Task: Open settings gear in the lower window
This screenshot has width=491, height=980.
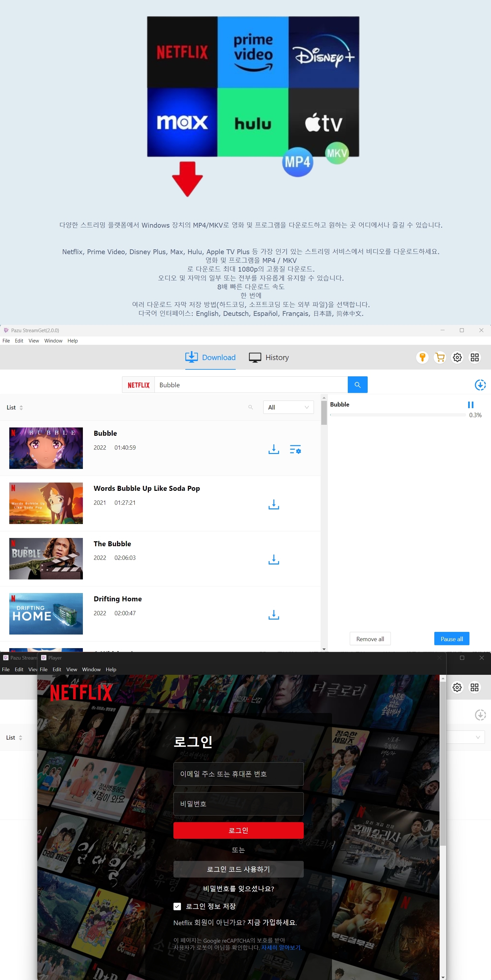Action: 457,687
